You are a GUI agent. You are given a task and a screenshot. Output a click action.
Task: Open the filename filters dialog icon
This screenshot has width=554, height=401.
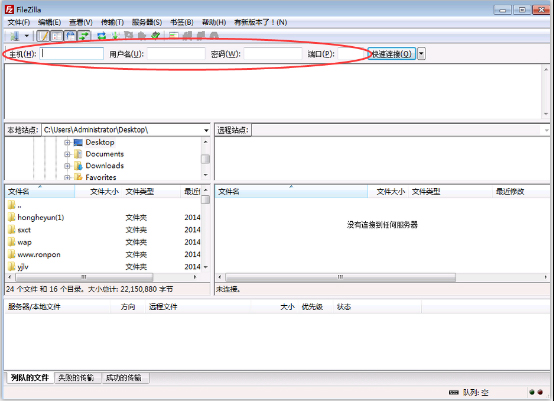coord(173,36)
